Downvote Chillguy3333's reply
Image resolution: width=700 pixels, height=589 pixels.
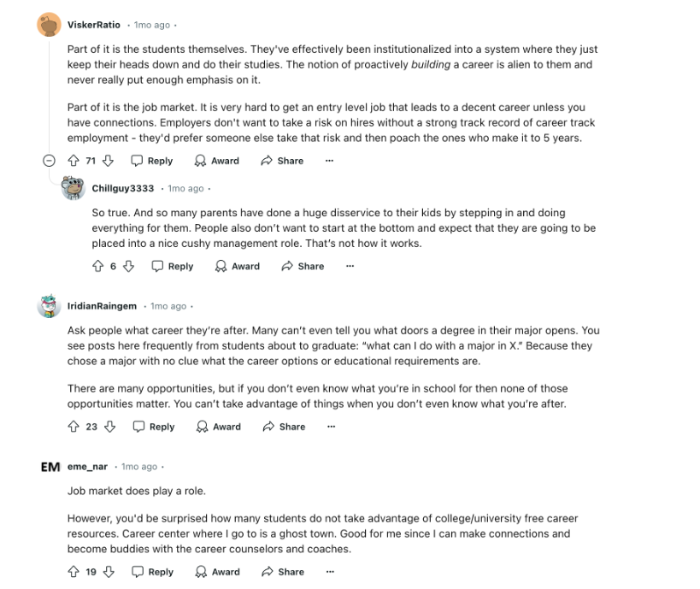pyautogui.click(x=128, y=267)
